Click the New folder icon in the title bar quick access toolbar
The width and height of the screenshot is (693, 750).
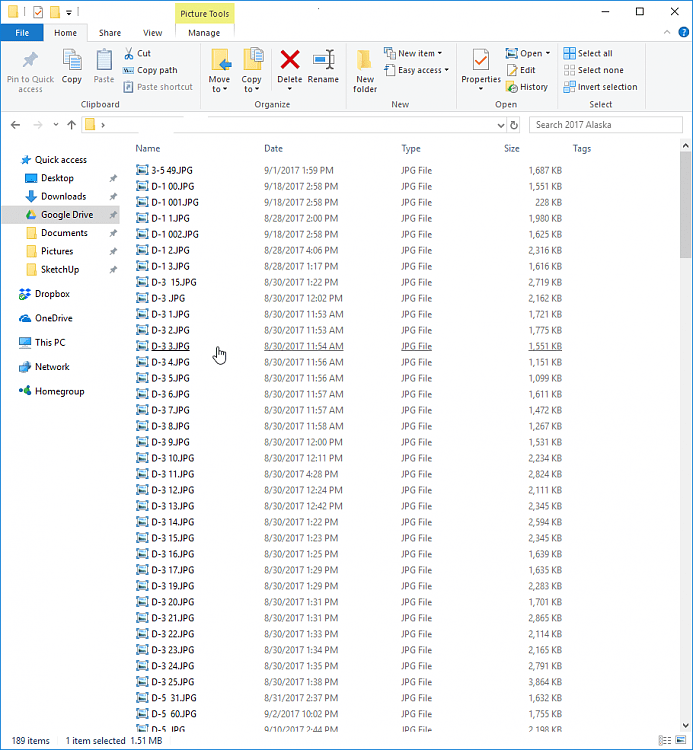point(55,11)
